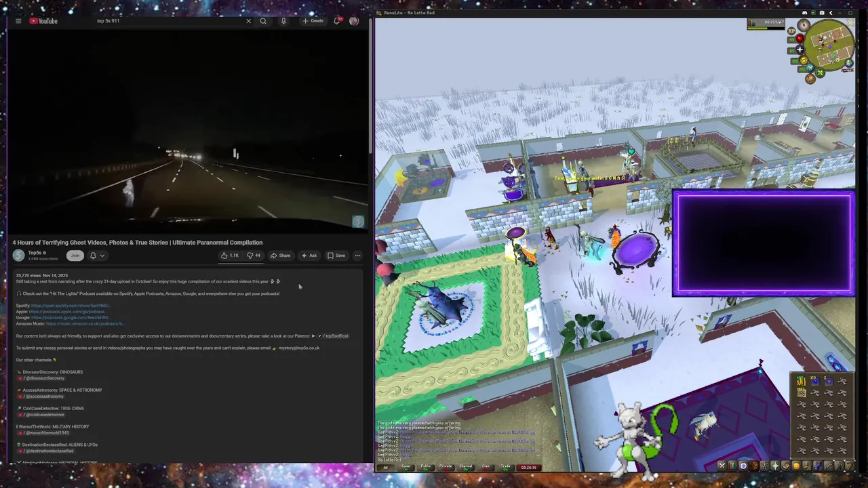Open the Spotify podcast link

[71, 306]
